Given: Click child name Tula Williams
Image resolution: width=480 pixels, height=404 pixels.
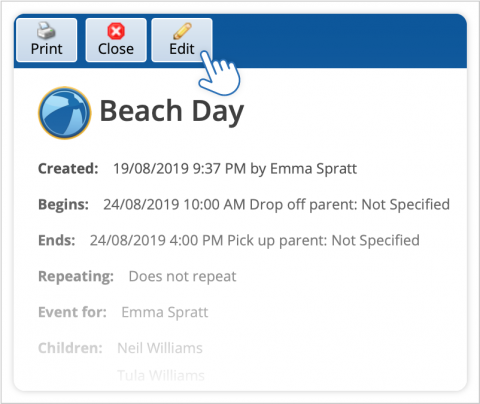Looking at the screenshot, I should click(x=161, y=375).
